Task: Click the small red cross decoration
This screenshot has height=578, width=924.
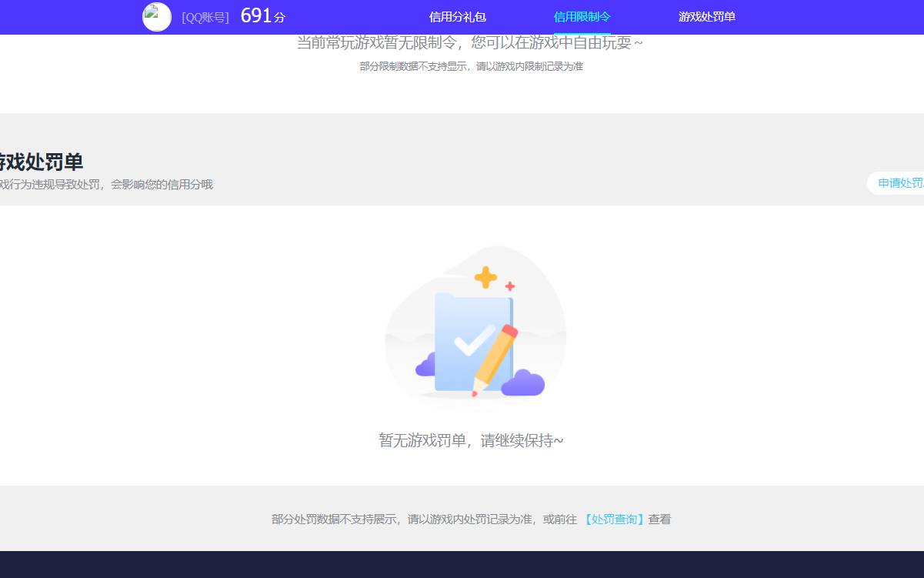Action: 509,286
